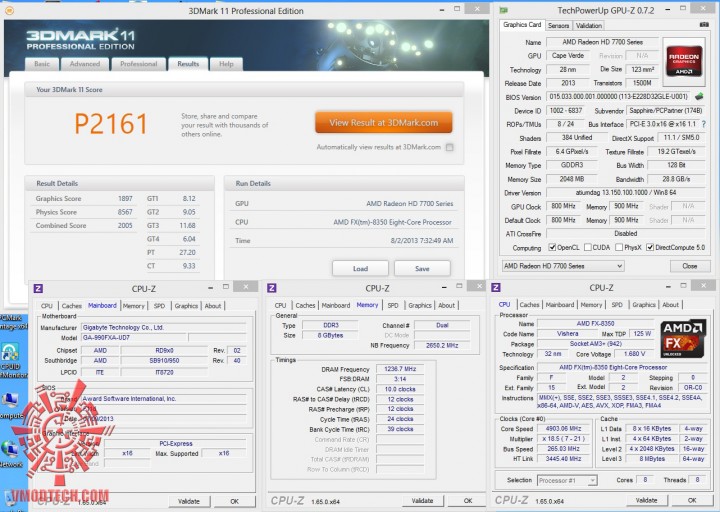Switch to the Basic tab in 3DMark
Image resolution: width=720 pixels, height=512 pixels.
42,64
